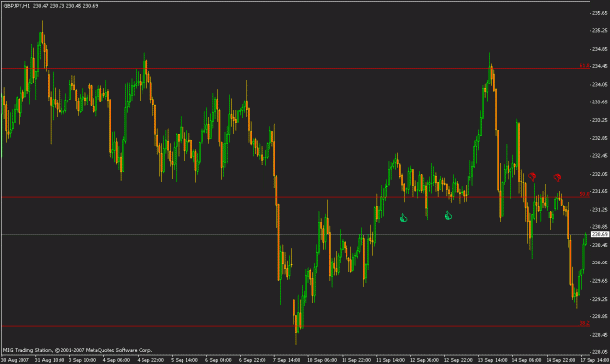
Task: Click the 235.65 price scale label
Action: 600,13
